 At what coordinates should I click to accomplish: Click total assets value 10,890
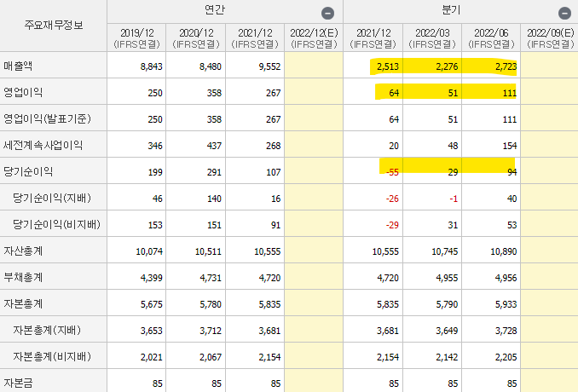point(504,251)
